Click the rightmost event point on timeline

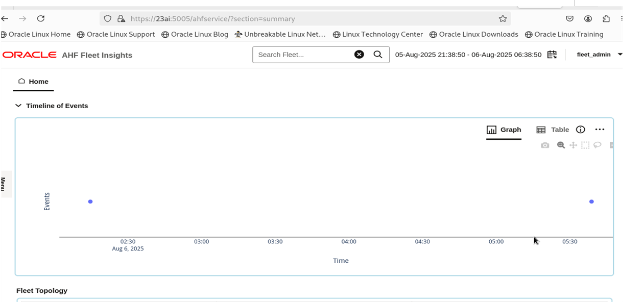tap(591, 202)
